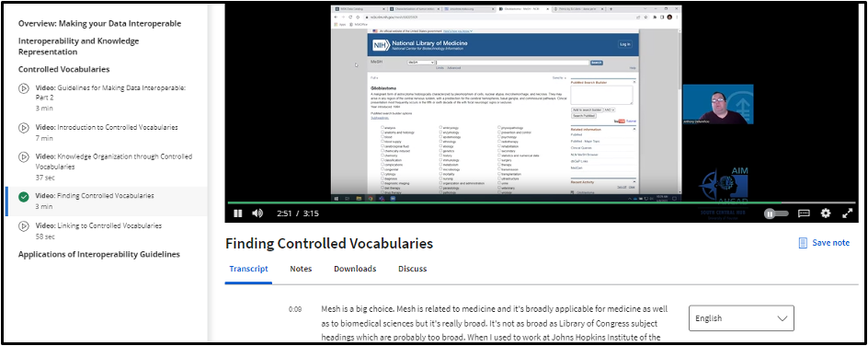Toggle the autoplay switch in player controls
The image size is (868, 346).
(x=775, y=213)
